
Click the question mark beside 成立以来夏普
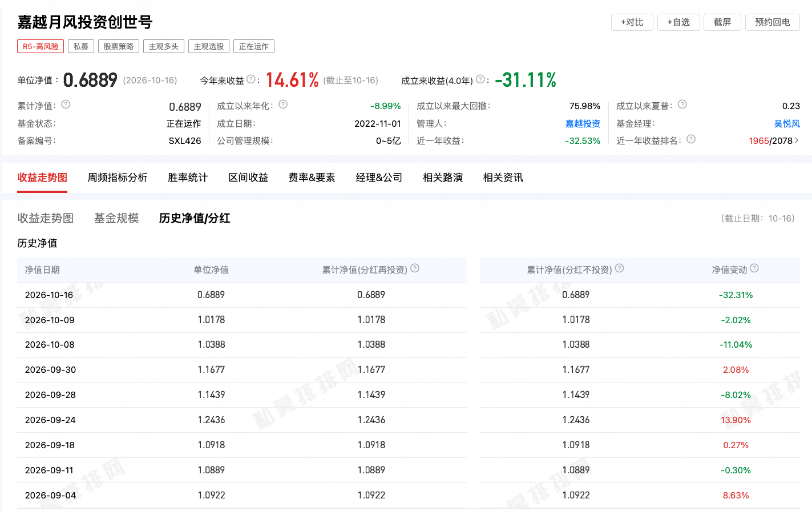tap(682, 104)
